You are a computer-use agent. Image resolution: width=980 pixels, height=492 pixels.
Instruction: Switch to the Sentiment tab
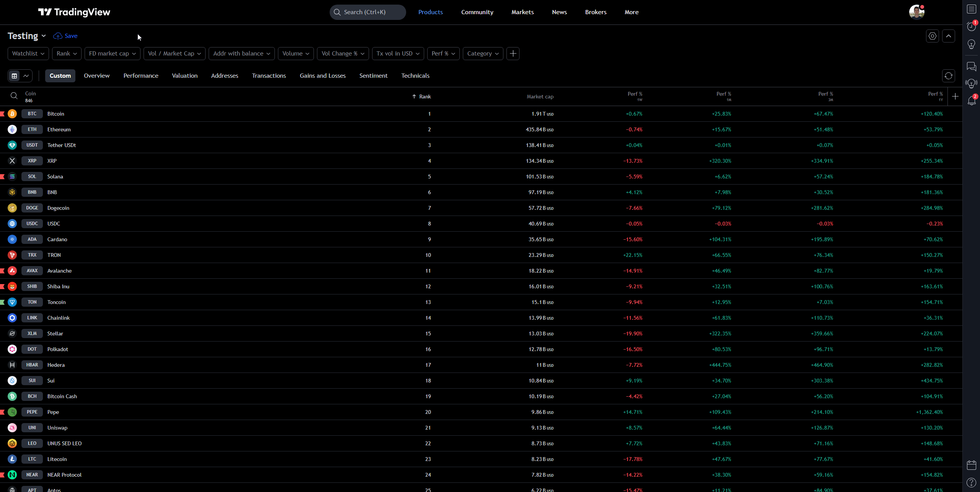coord(374,76)
